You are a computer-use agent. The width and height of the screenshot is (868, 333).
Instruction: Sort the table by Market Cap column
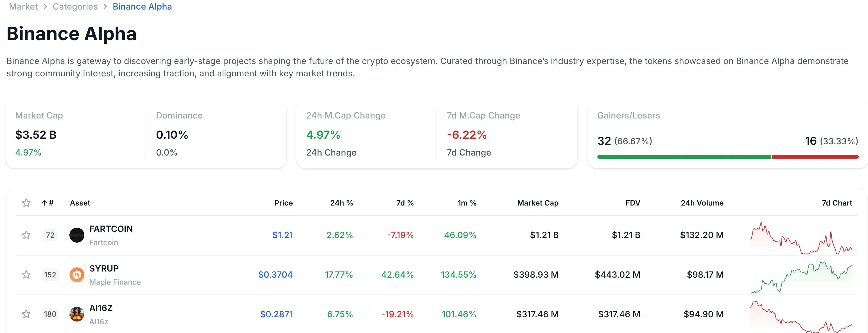pyautogui.click(x=537, y=203)
